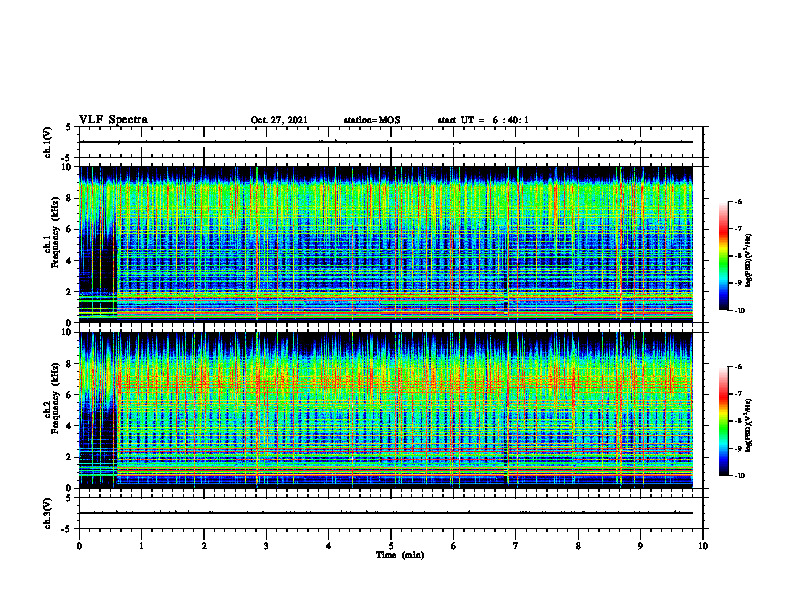The height and width of the screenshot is (612, 792).
Task: Click the "-6" label on ch.1 color bar
Action: coord(738,201)
